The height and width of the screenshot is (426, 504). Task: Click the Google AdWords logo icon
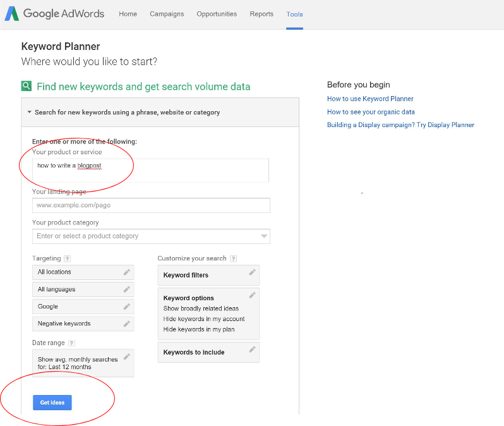[x=12, y=14]
